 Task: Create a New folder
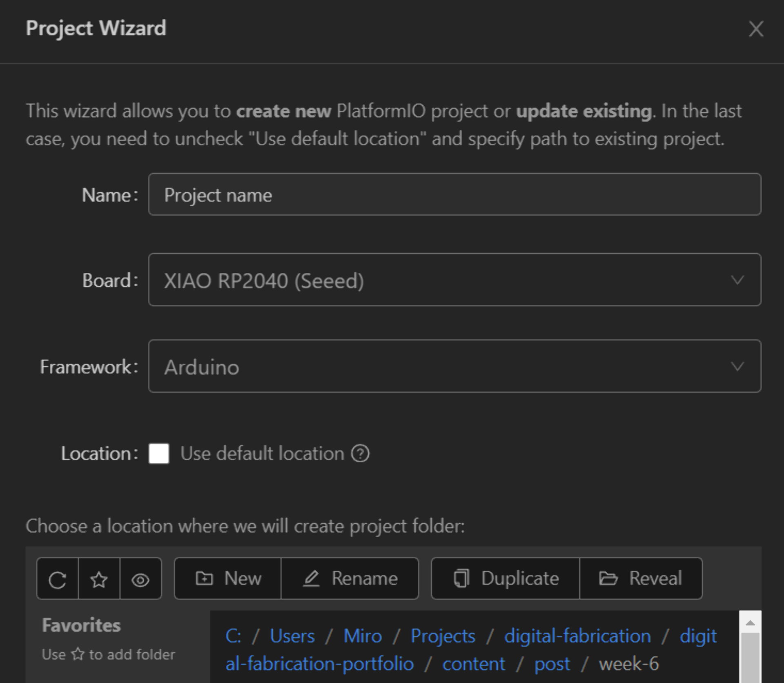[228, 578]
